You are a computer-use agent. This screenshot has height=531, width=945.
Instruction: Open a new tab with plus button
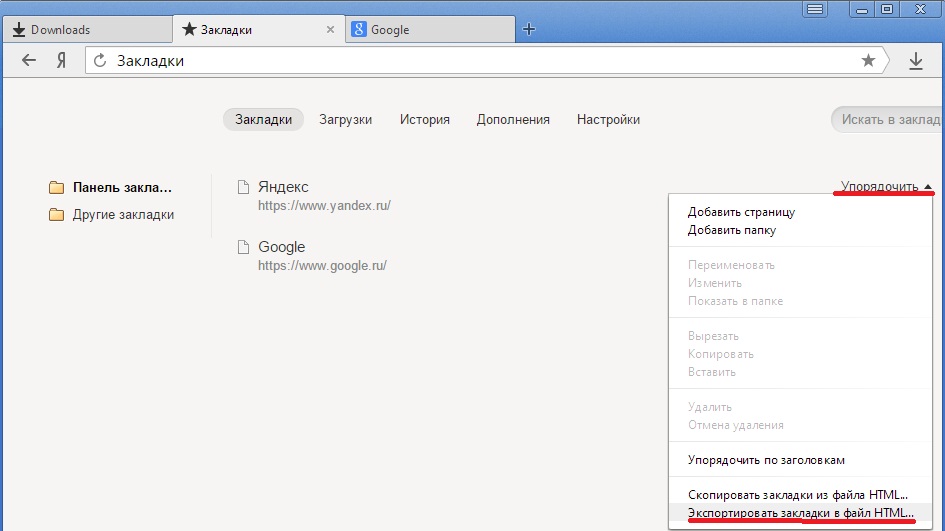tap(530, 29)
